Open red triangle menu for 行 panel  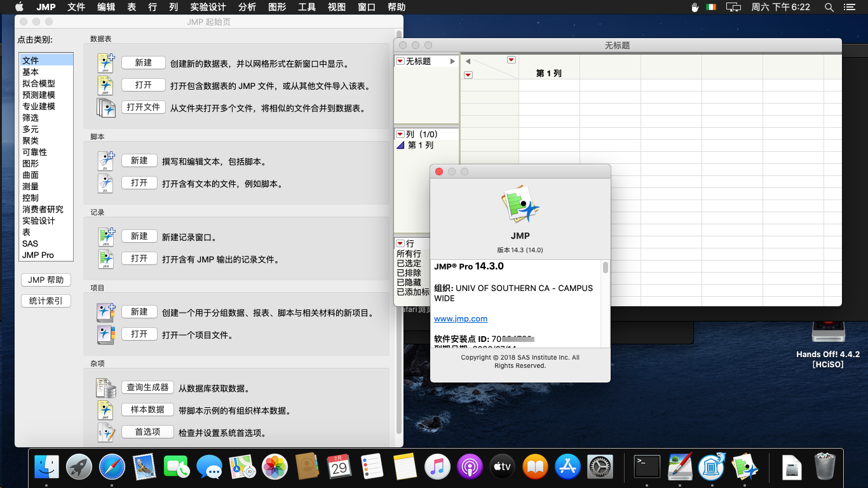coord(400,243)
